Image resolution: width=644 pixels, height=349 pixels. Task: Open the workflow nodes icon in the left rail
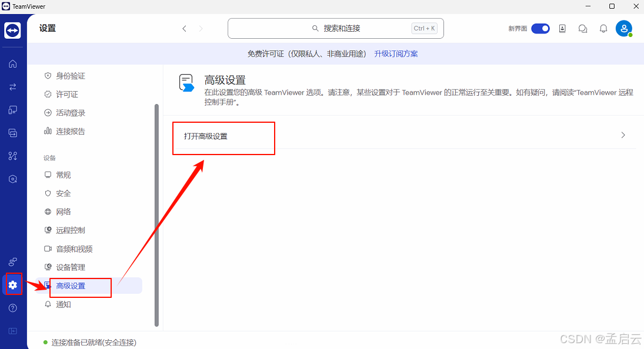[x=13, y=156]
